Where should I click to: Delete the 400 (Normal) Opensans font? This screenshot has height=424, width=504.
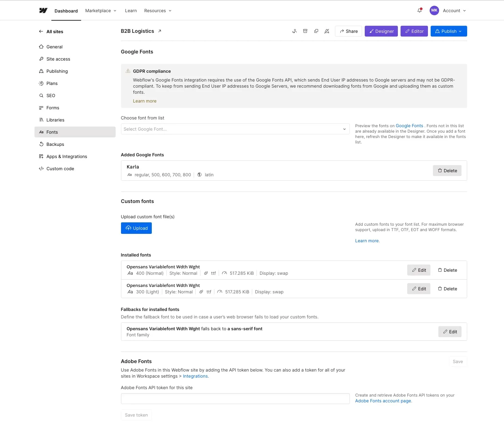(x=447, y=270)
